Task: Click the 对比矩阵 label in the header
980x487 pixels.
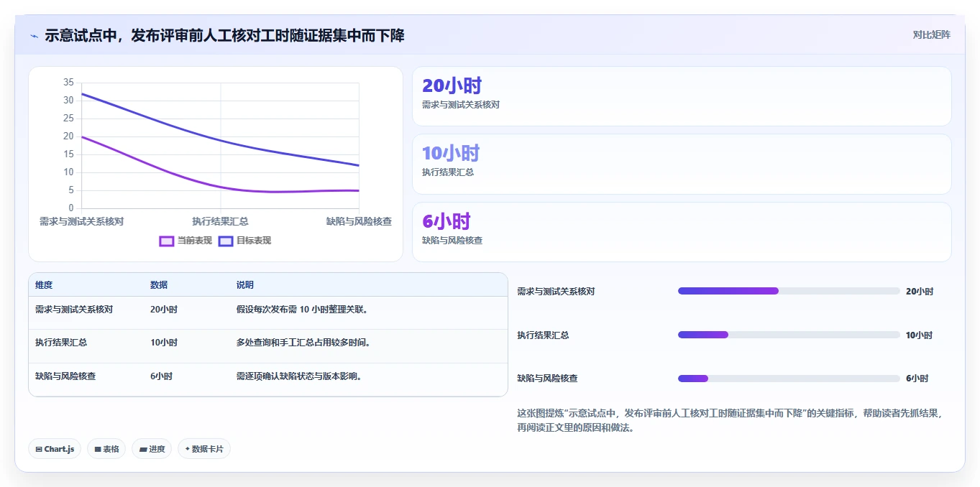Action: pos(931,34)
